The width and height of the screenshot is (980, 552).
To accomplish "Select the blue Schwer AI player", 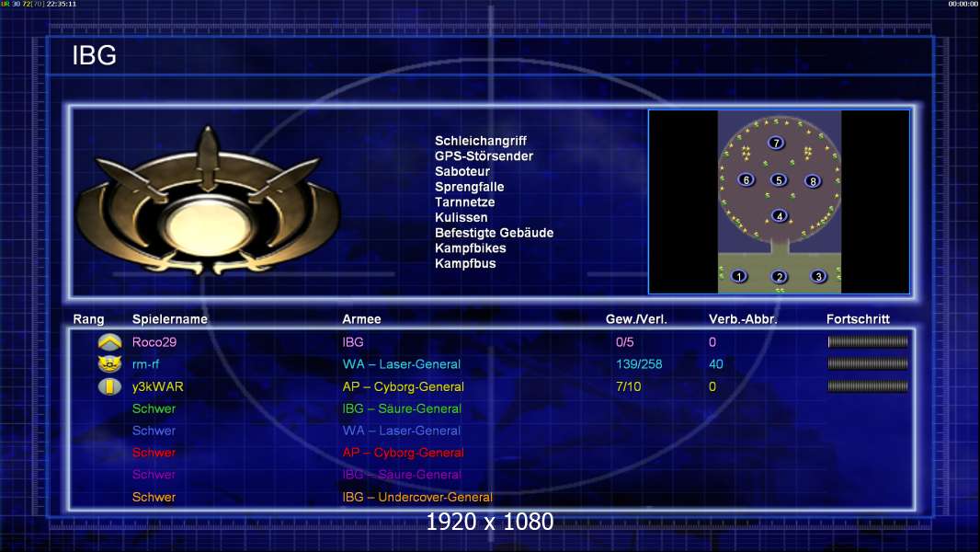I will coord(154,430).
